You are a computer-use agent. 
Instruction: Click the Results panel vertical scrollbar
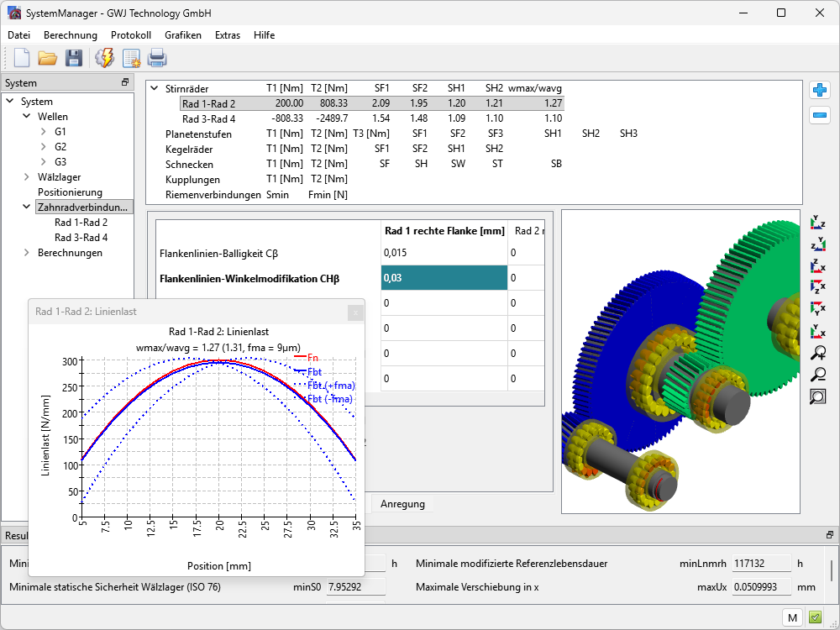[x=832, y=571]
